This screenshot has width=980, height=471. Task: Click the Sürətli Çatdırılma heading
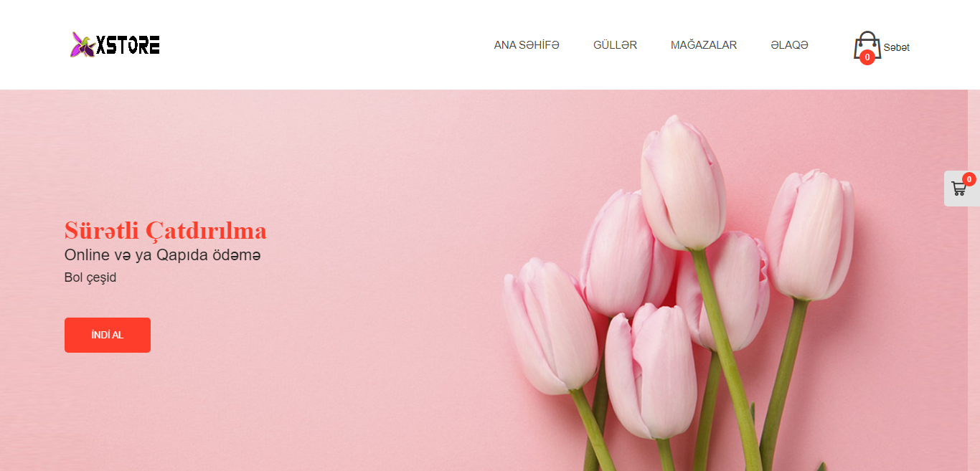166,231
